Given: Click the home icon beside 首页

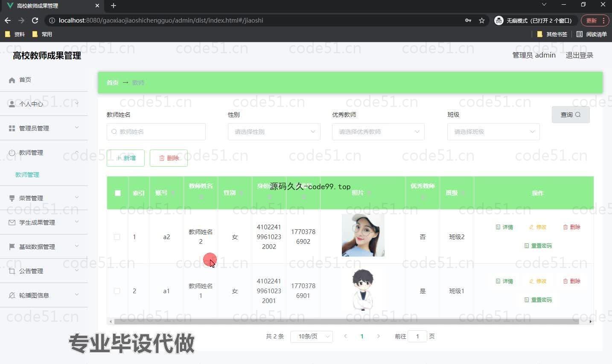Looking at the screenshot, I should click(x=12, y=80).
